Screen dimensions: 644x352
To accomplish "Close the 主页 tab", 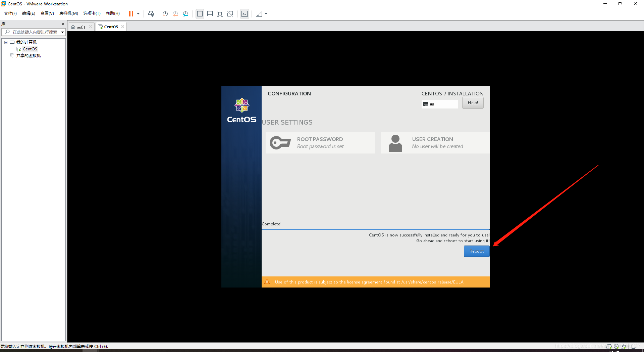I will (91, 27).
